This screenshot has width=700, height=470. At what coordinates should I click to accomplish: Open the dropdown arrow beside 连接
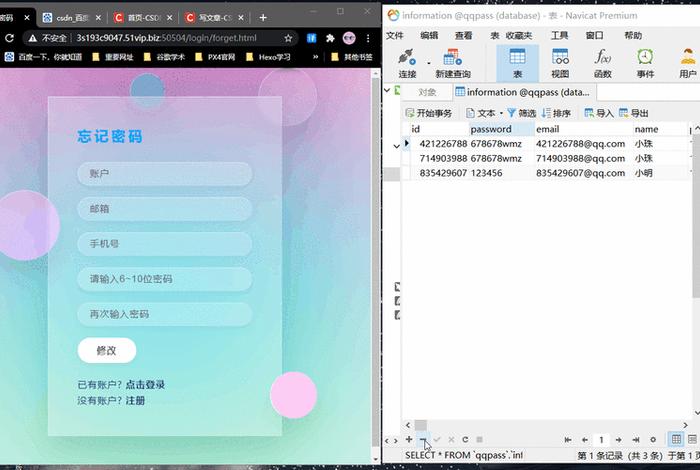click(x=429, y=63)
